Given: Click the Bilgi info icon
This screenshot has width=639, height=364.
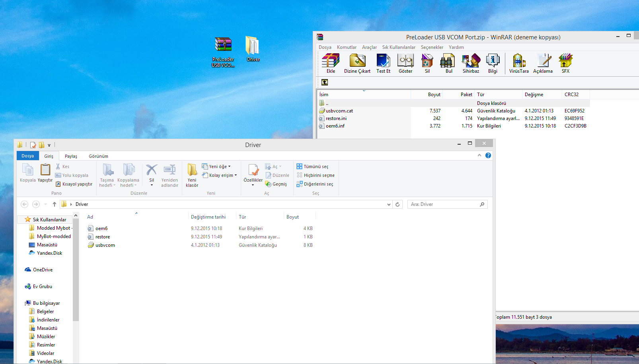Looking at the screenshot, I should coord(493,64).
